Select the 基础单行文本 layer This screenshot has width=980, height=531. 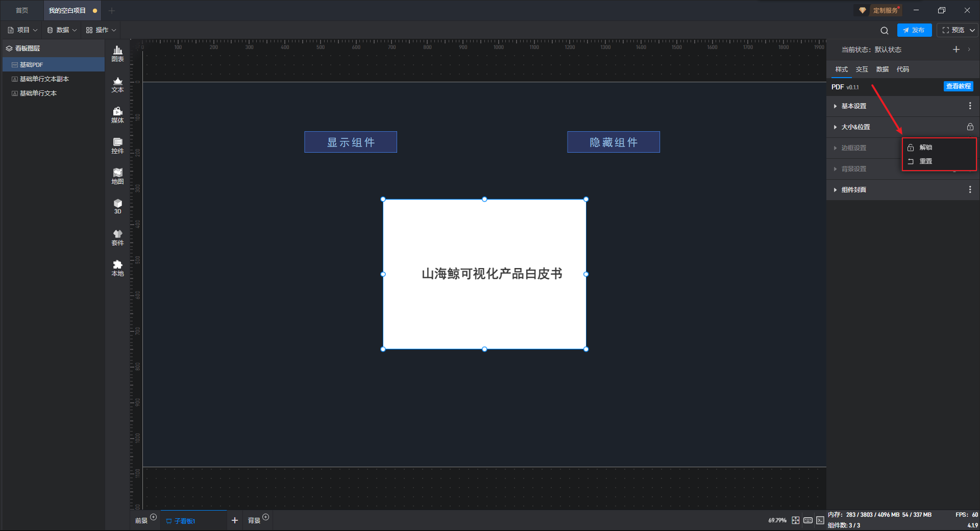[54, 93]
